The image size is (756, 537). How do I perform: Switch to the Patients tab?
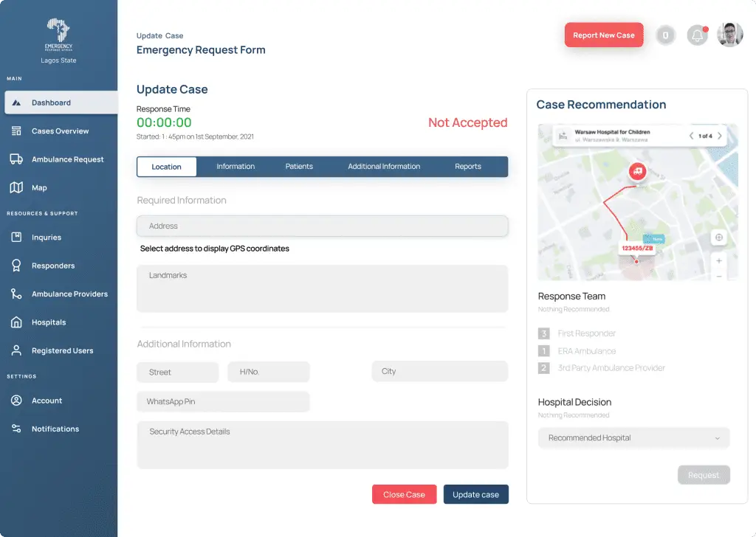coord(299,166)
